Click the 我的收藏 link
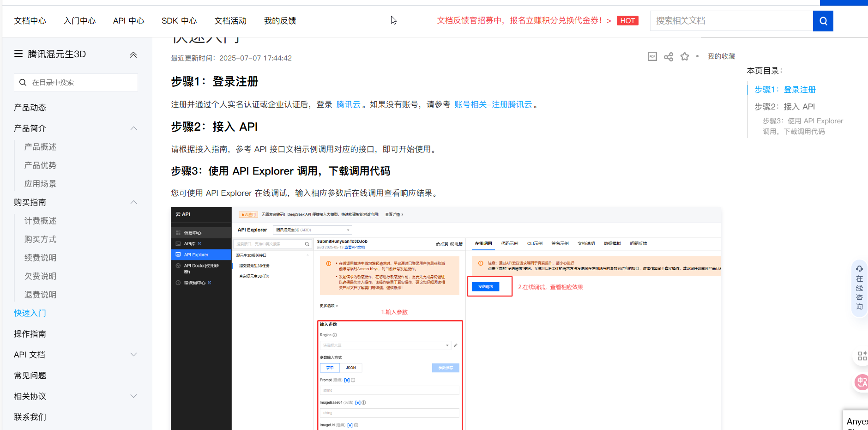 point(721,56)
